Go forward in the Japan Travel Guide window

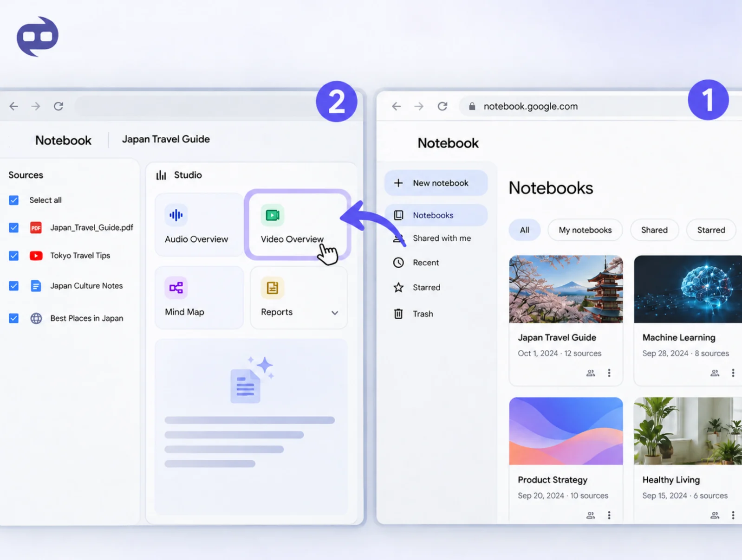point(36,106)
